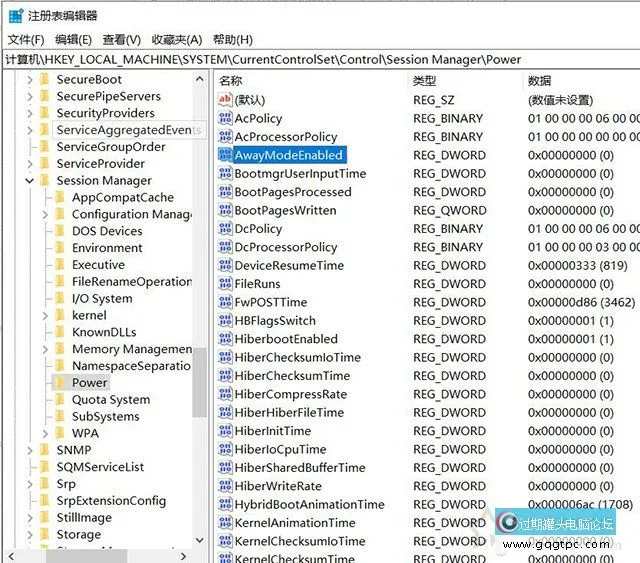The width and height of the screenshot is (640, 563).
Task: Click the (默认) string value icon
Action: [x=225, y=100]
